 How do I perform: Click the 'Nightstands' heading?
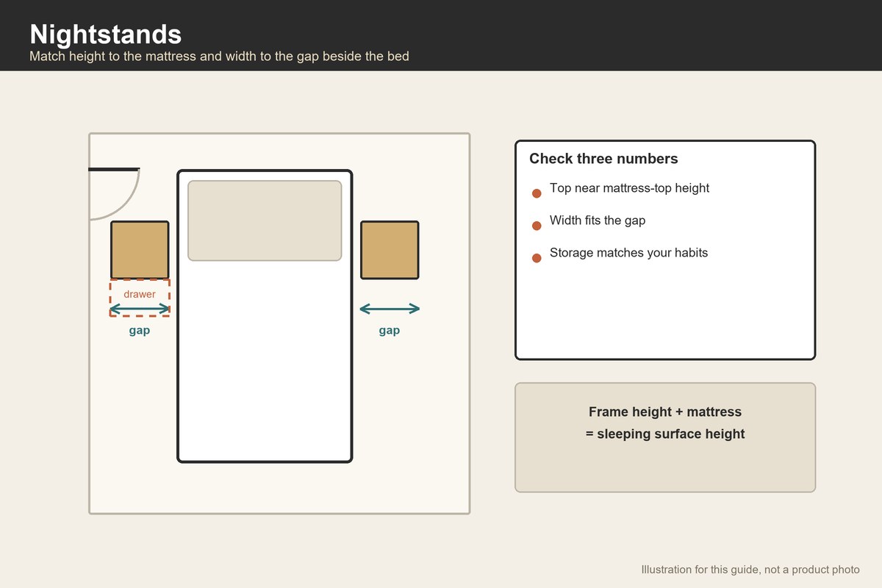pos(105,35)
